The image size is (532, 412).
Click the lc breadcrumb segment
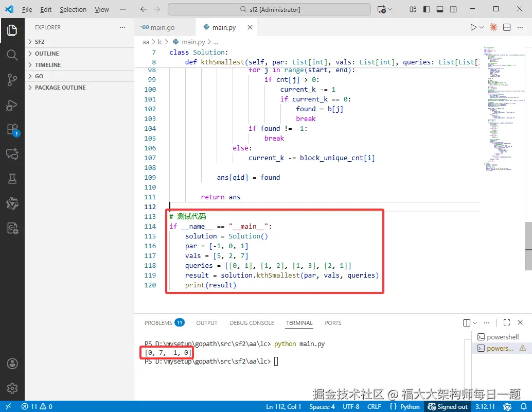pos(160,42)
